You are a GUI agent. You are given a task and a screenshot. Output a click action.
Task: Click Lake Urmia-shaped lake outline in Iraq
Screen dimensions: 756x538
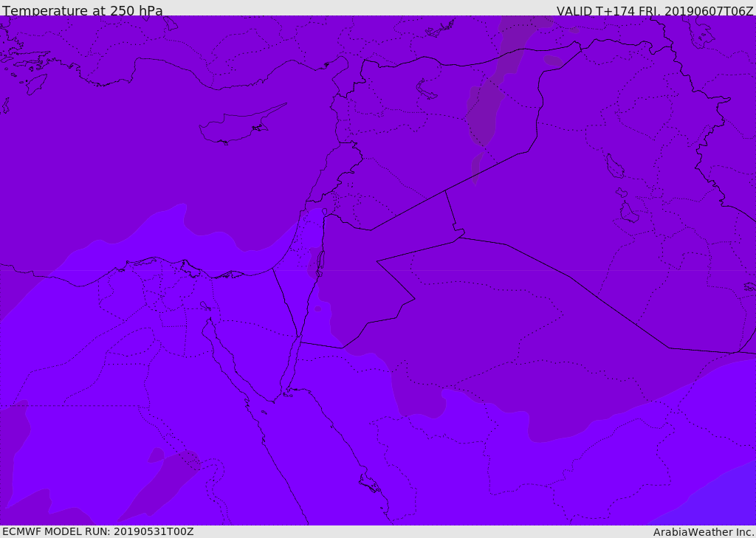tap(615, 166)
